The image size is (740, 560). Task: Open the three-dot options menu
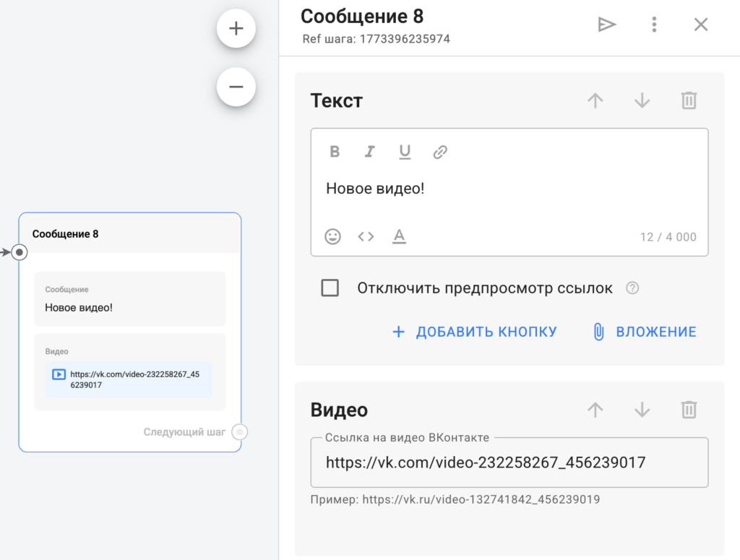[654, 25]
